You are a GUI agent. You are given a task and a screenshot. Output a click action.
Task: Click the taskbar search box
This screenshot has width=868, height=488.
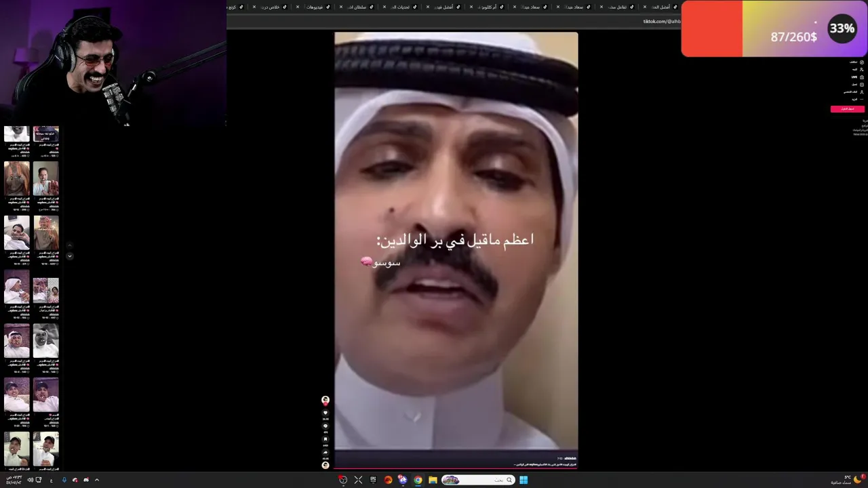click(x=478, y=480)
